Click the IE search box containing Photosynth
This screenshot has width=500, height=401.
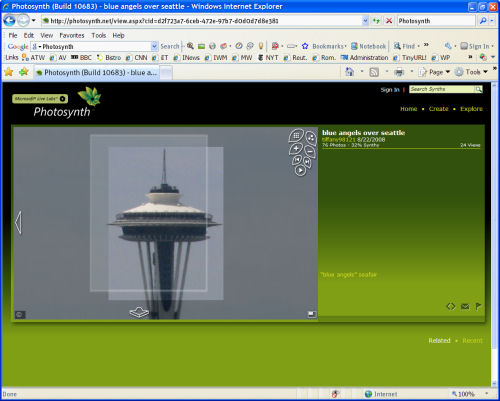point(436,21)
